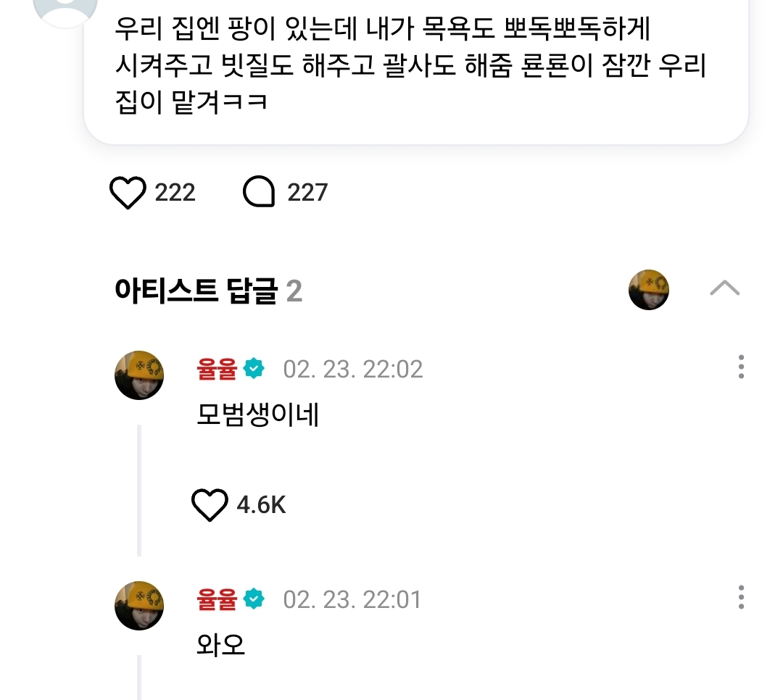
Task: Open more options for the 22:02 reply
Action: pos(741,367)
